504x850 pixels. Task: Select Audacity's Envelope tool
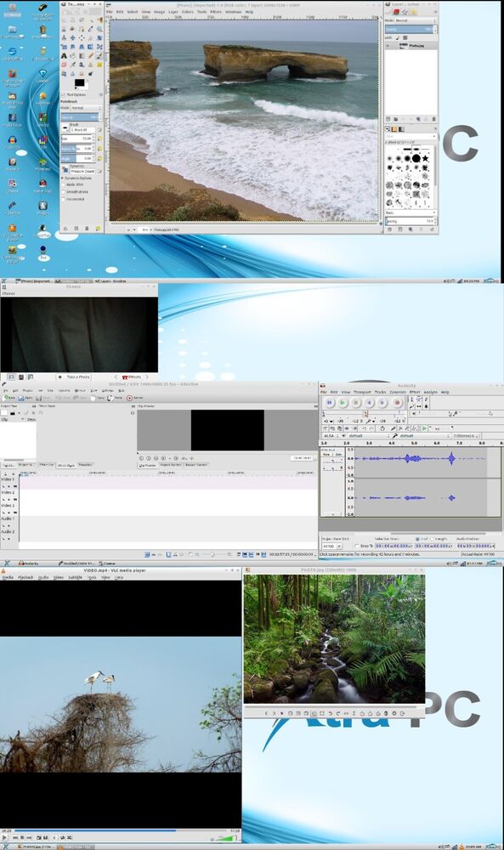[419, 399]
